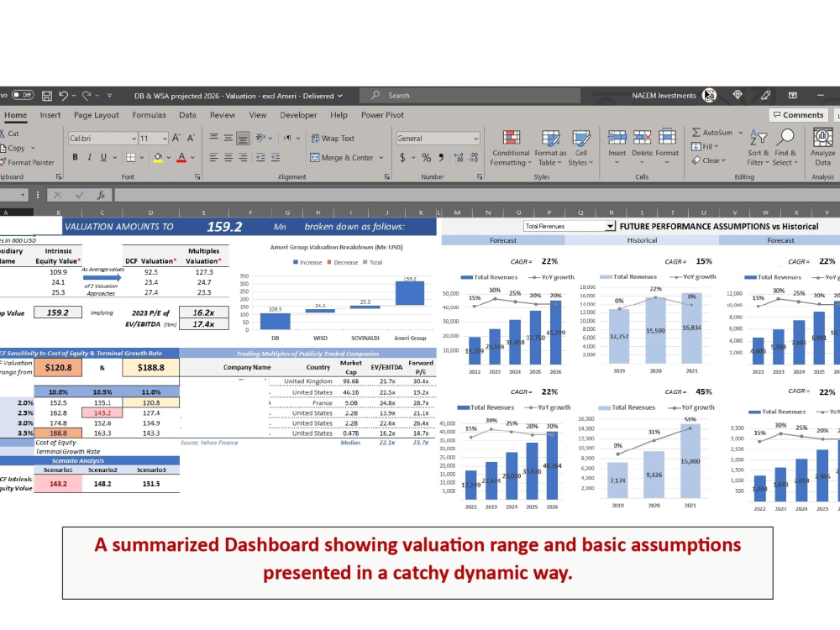Open the Format cells menu
The width and height of the screenshot is (840, 630).
pos(667,147)
